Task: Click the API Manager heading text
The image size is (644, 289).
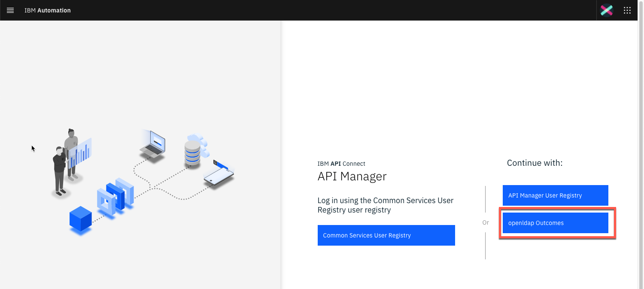Action: coord(352,176)
